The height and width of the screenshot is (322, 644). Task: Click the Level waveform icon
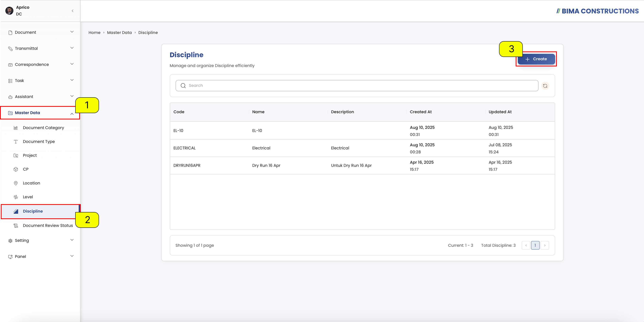[16, 197]
